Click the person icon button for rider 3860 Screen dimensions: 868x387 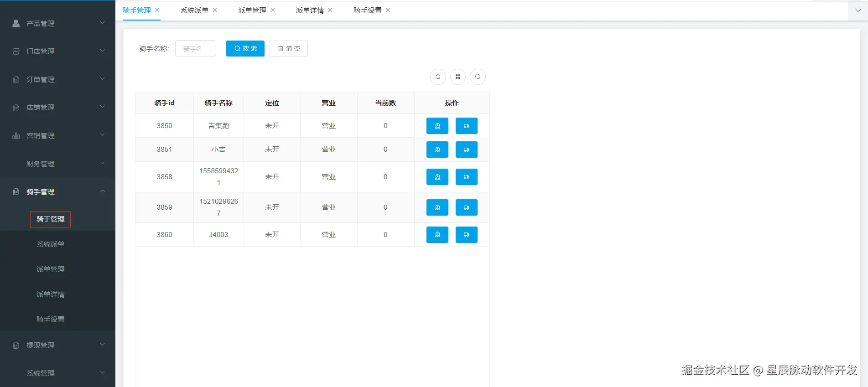[x=437, y=235]
